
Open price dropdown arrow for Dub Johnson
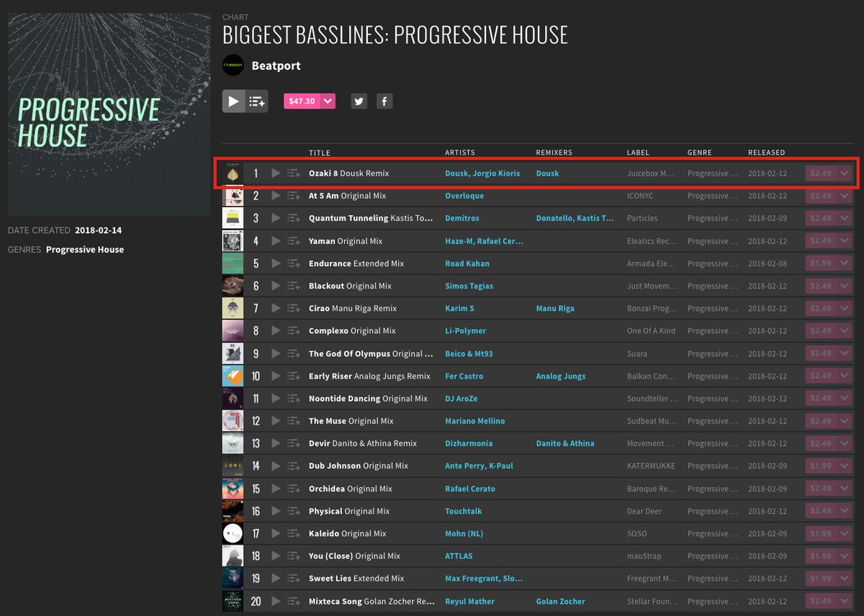[844, 466]
